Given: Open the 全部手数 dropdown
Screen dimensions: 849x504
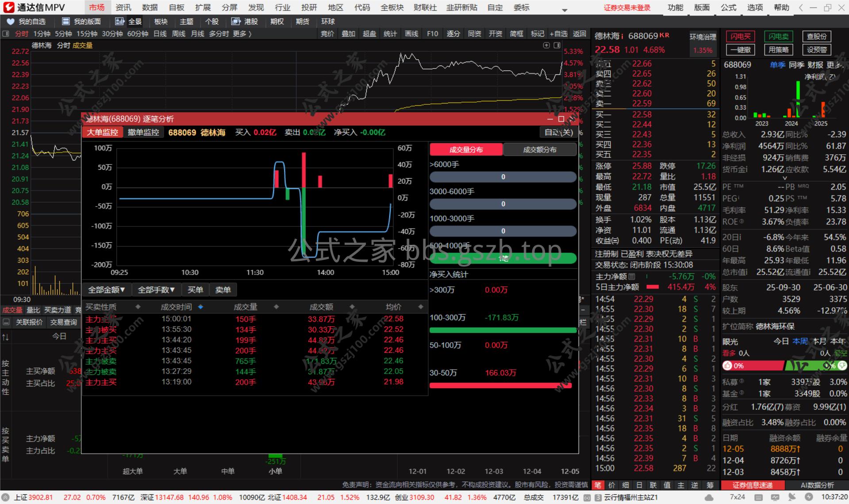Looking at the screenshot, I should pyautogui.click(x=157, y=290).
